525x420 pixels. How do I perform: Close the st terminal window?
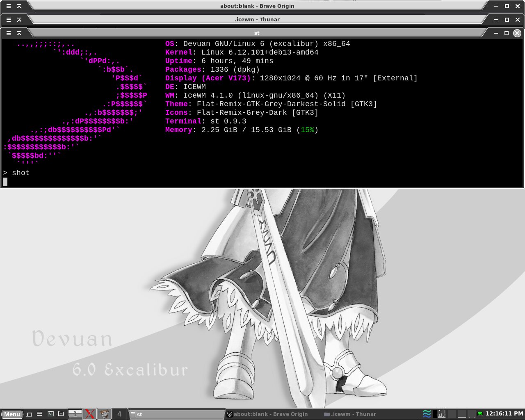click(517, 33)
